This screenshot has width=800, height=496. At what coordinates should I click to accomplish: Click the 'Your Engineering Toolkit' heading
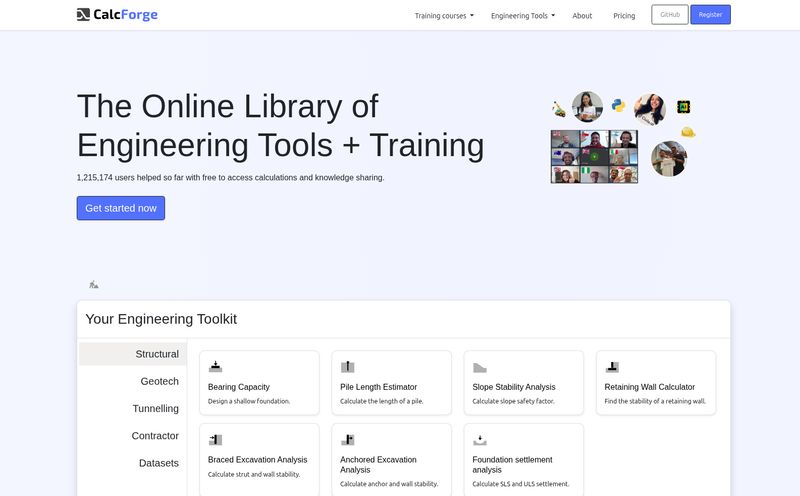coord(161,319)
